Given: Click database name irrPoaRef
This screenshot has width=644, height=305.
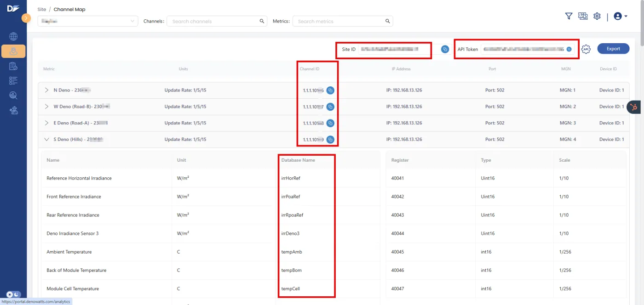Looking at the screenshot, I should tap(291, 197).
